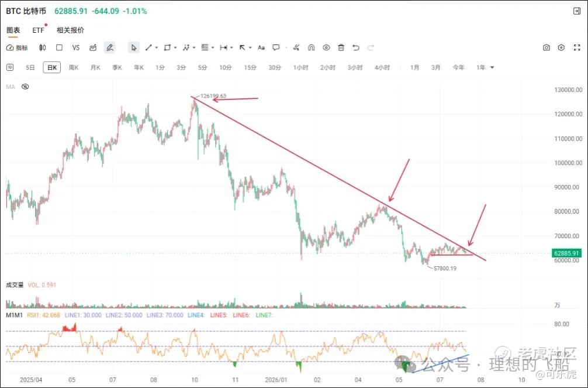The height and width of the screenshot is (388, 588).
Task: Toggle MA line visibility eye icon
Action: click(x=25, y=87)
